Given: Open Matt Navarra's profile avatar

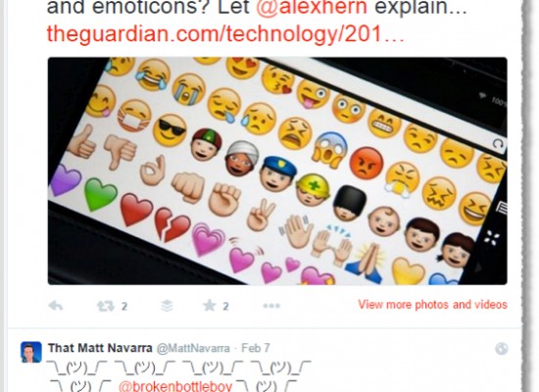Looking at the screenshot, I should pyautogui.click(x=31, y=352).
